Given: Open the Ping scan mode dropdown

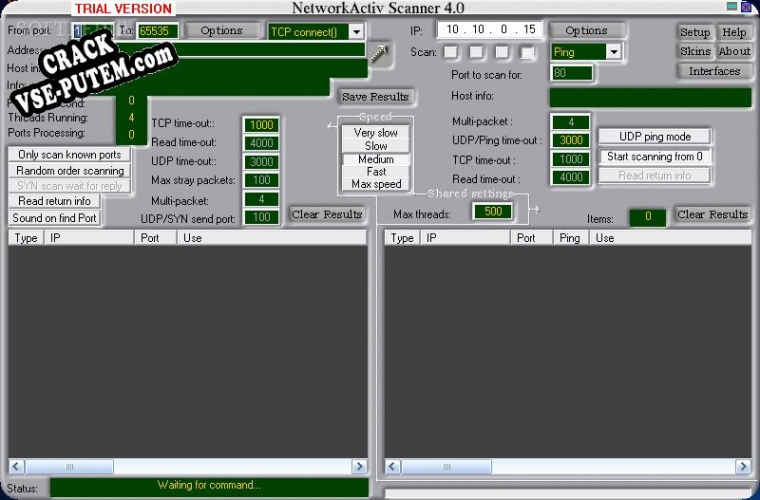Looking at the screenshot, I should click(x=614, y=52).
